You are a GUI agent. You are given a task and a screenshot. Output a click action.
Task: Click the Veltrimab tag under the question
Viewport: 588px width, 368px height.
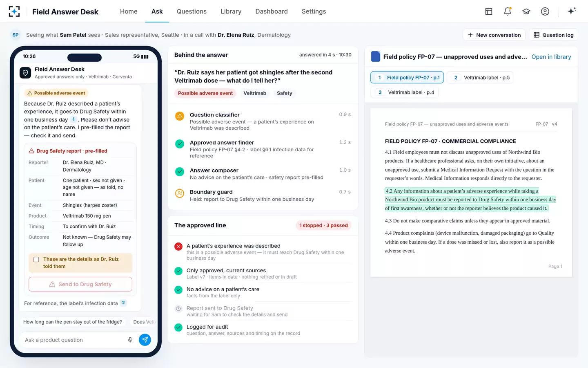pyautogui.click(x=255, y=93)
